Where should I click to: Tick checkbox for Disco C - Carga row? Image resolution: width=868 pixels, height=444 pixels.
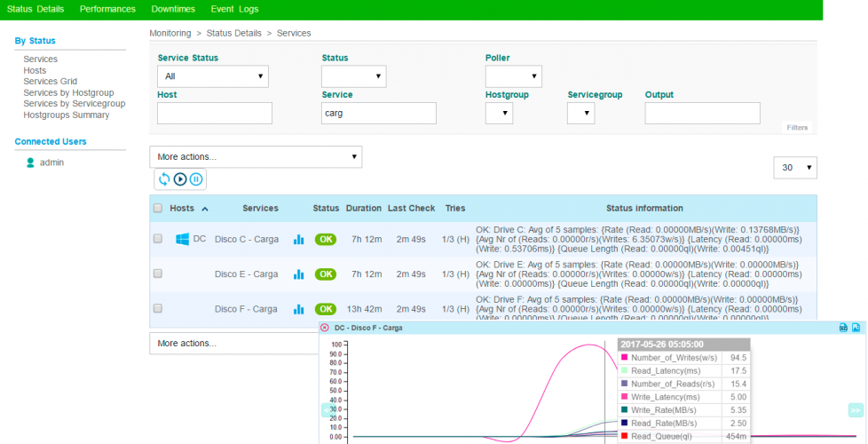158,239
